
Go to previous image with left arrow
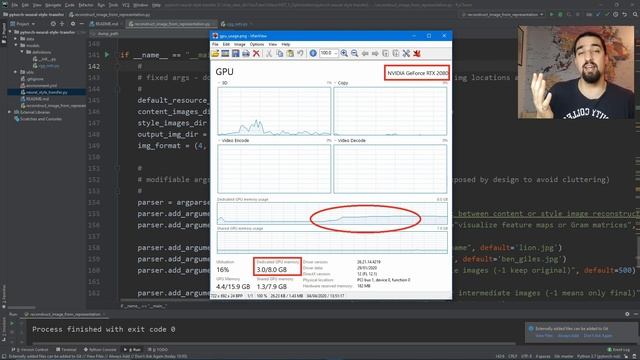point(365,53)
